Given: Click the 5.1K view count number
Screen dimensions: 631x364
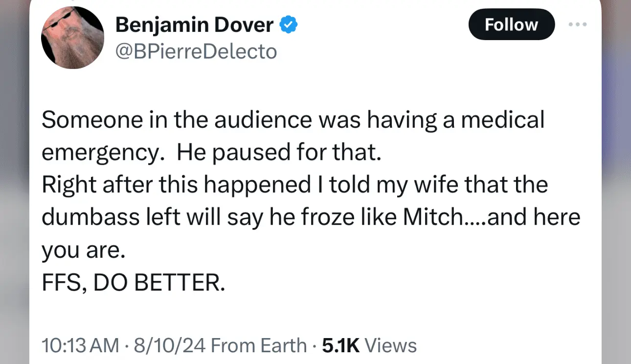Looking at the screenshot, I should [341, 345].
